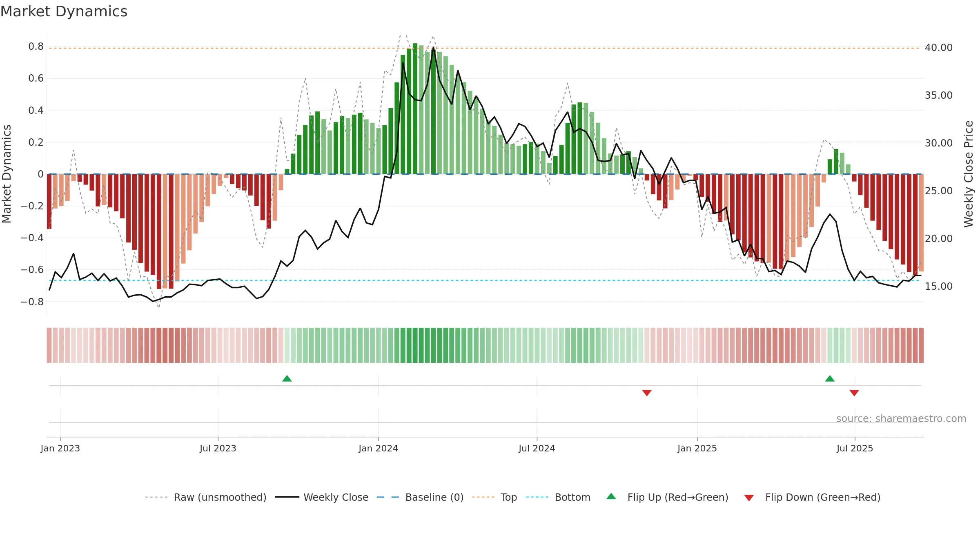Click the 35.00 price axis tick
This screenshot has width=980, height=551.
pos(939,96)
